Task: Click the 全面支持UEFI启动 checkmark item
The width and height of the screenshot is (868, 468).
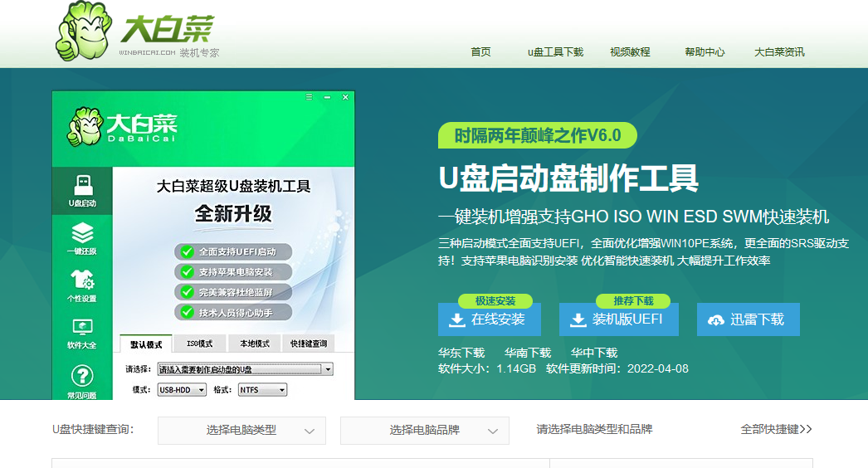Action: point(236,251)
